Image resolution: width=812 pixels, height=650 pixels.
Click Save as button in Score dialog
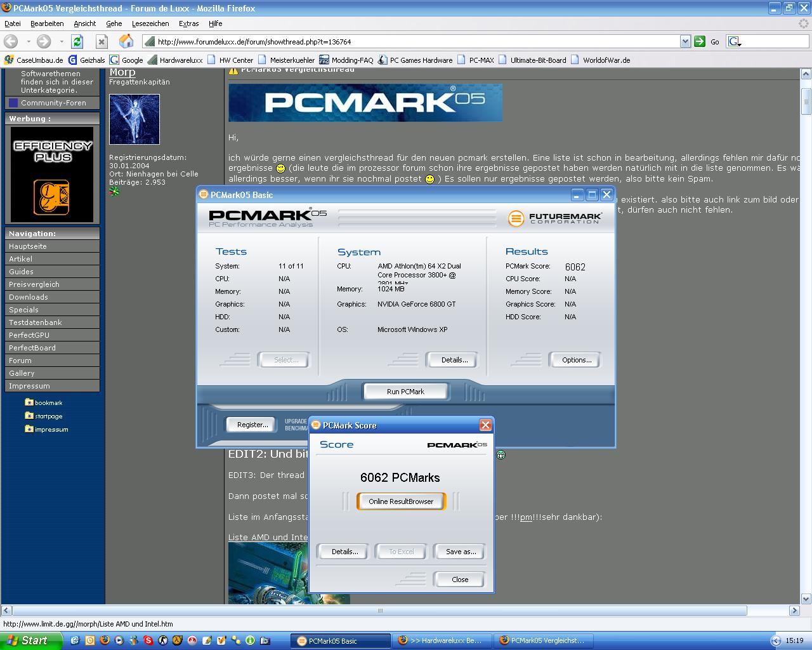point(461,552)
